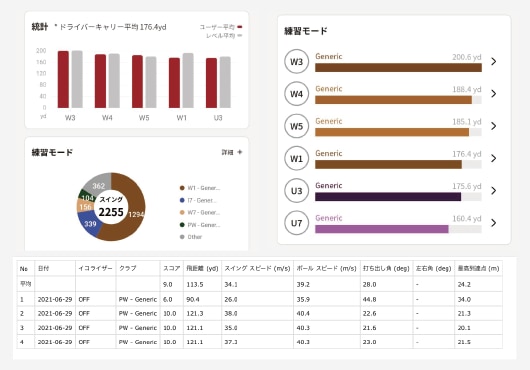
Task: Click the ユーザー平均 red legend marker
Action: click(240, 27)
